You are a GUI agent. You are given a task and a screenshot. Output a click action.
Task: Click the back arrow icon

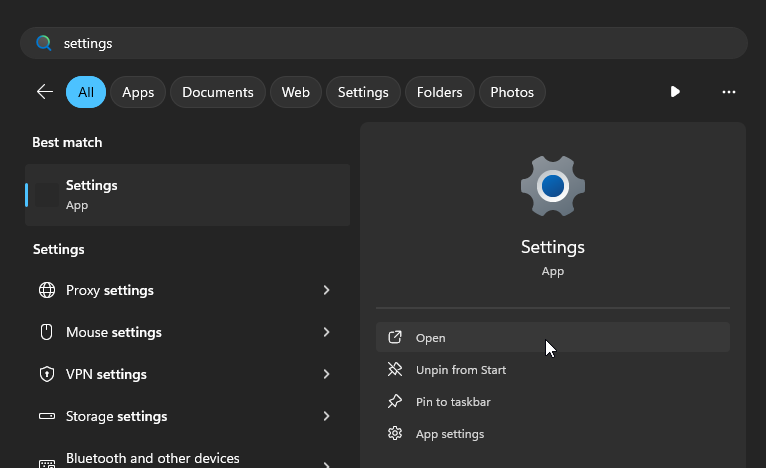(x=45, y=92)
